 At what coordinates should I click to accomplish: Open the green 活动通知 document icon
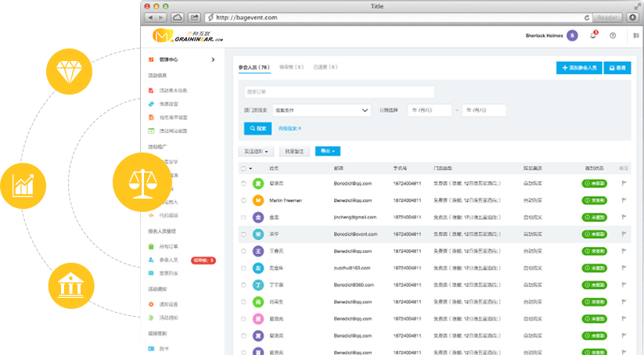[x=151, y=317]
